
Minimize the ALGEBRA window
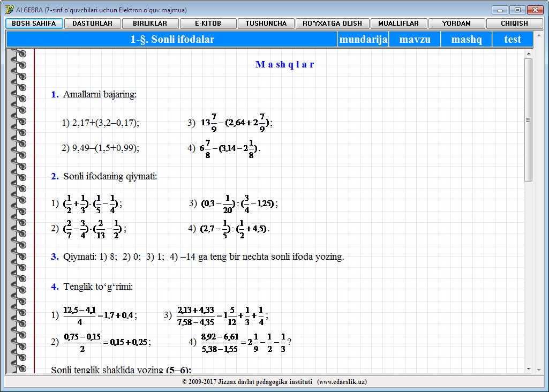[x=500, y=10]
